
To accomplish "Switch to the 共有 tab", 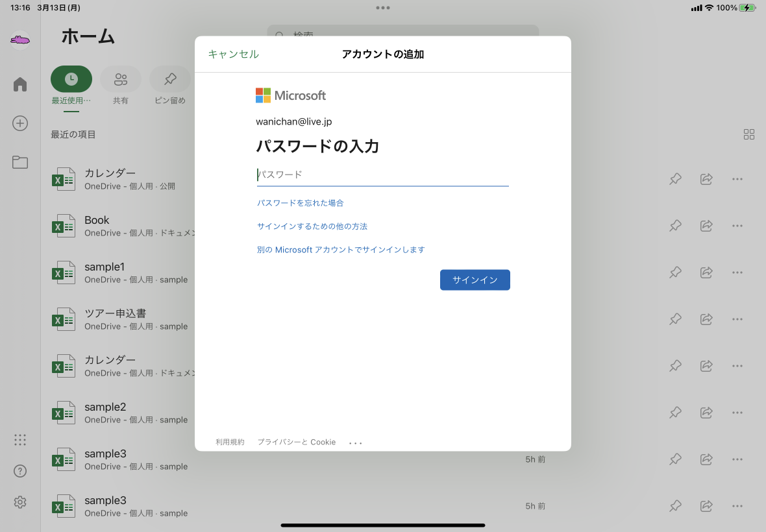I will pyautogui.click(x=121, y=85).
